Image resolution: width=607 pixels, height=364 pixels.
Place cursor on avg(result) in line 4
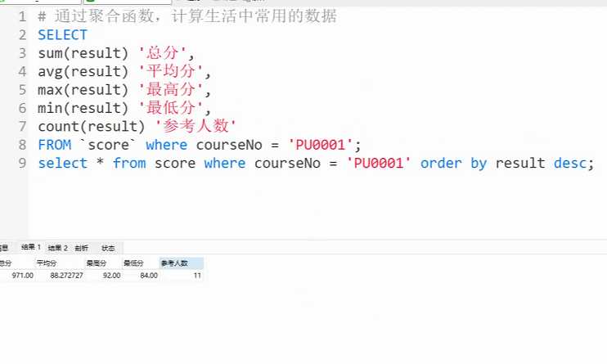tap(83, 72)
